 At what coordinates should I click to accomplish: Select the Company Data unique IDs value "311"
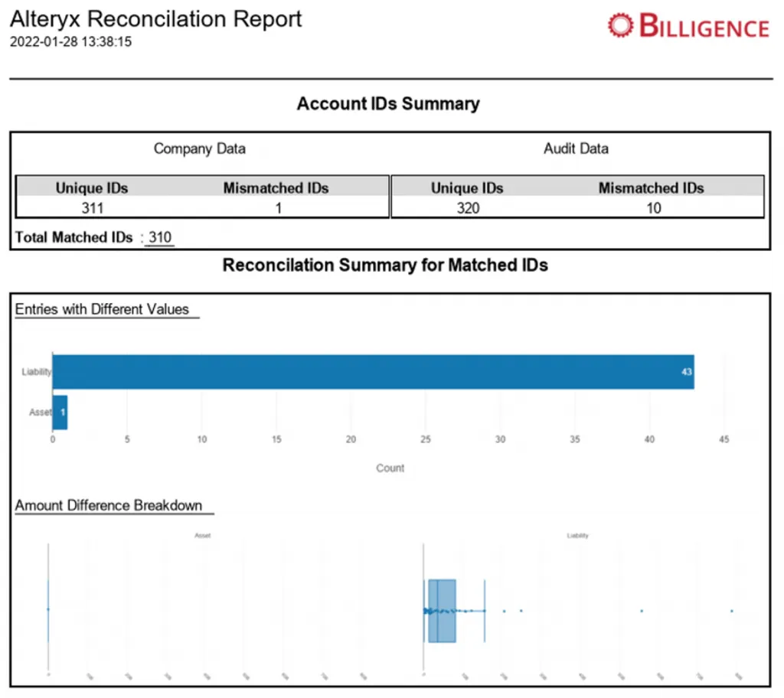[93, 208]
